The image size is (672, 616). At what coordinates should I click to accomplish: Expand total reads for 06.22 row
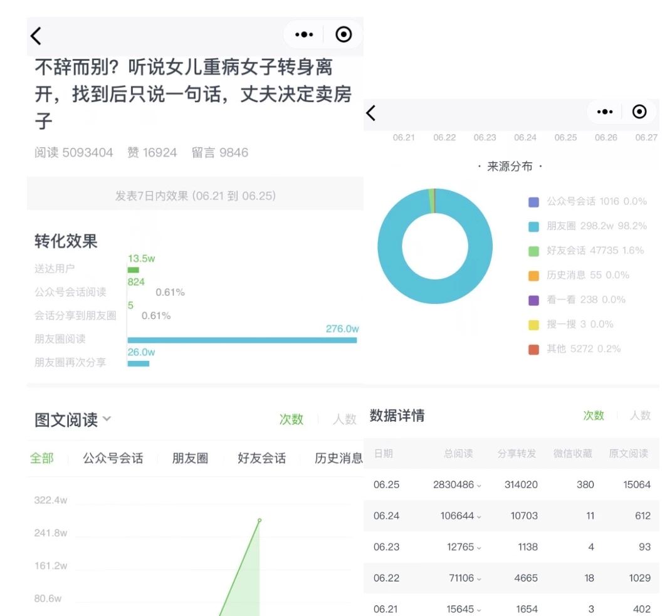[478, 578]
